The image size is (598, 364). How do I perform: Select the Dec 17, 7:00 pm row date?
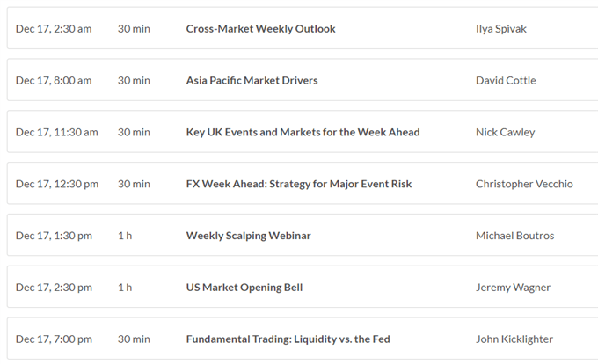tap(54, 339)
